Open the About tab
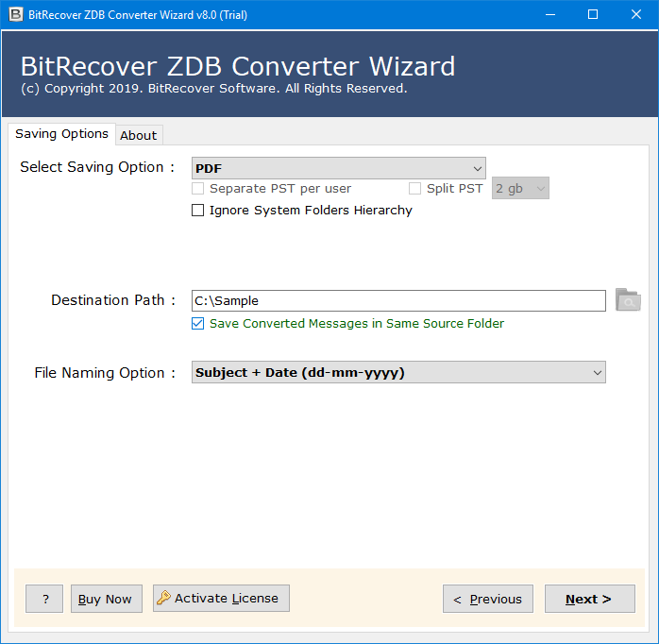Screen dimensions: 659x644 (139, 135)
